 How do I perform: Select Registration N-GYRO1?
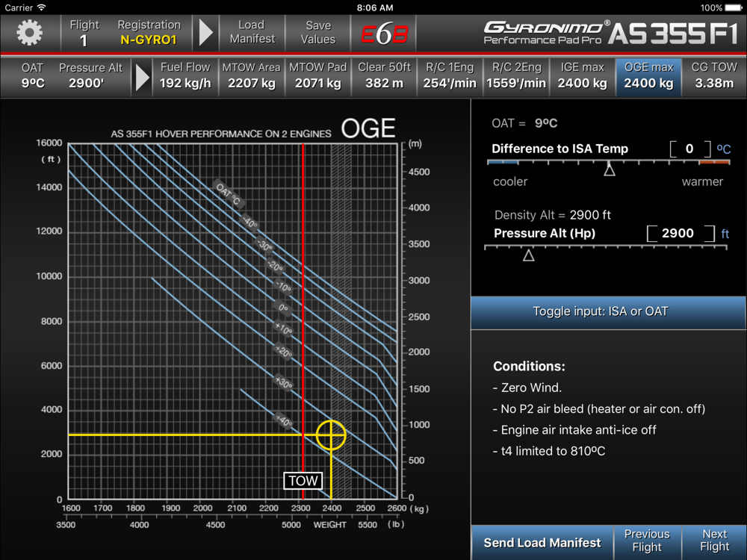(x=149, y=32)
